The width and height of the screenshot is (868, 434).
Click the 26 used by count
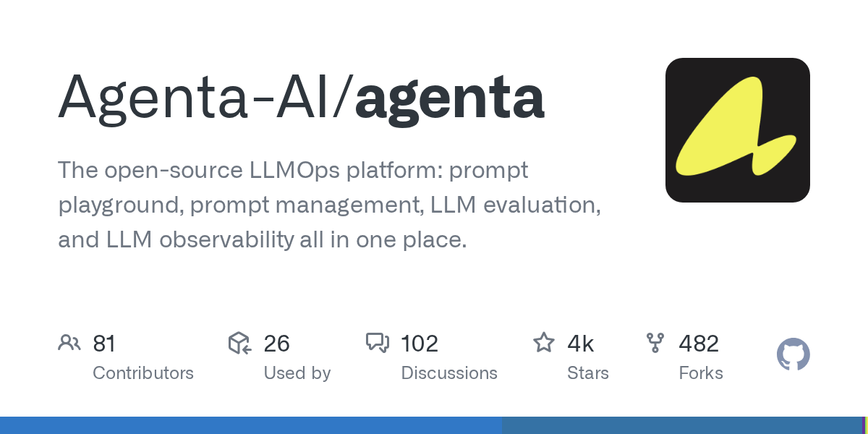276,343
